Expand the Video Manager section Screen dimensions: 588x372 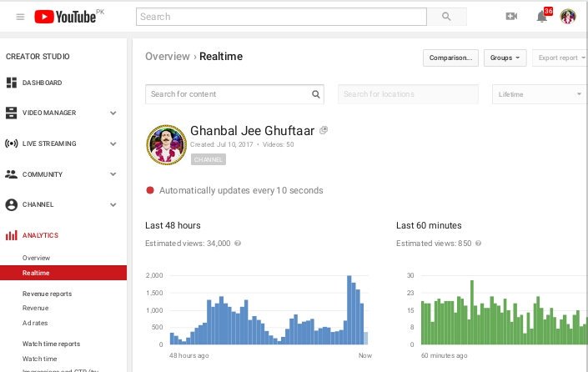pyautogui.click(x=113, y=113)
